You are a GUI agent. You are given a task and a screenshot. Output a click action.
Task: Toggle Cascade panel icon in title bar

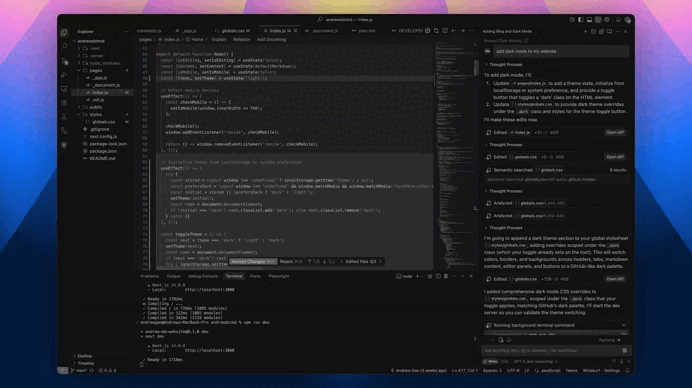pyautogui.click(x=598, y=20)
